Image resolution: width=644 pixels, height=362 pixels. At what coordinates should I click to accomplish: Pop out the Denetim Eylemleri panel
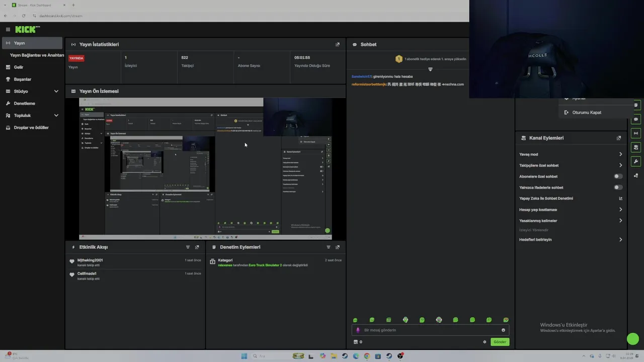[338, 247]
